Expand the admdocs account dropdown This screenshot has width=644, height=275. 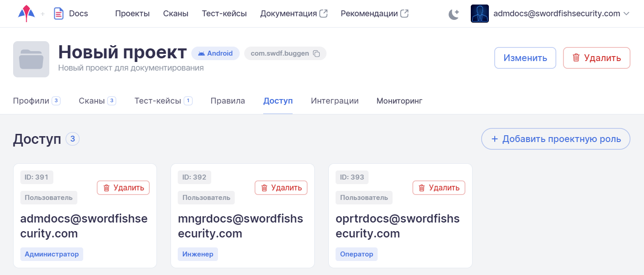point(626,14)
